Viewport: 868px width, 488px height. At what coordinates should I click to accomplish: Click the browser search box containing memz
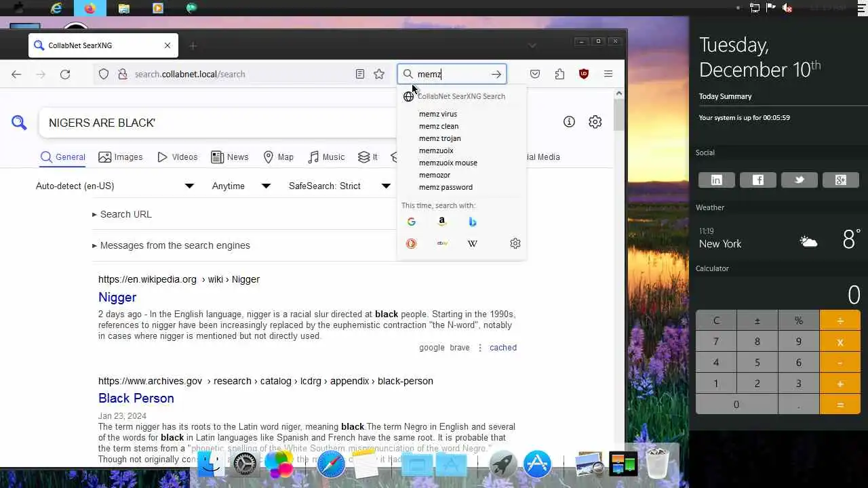tap(452, 75)
